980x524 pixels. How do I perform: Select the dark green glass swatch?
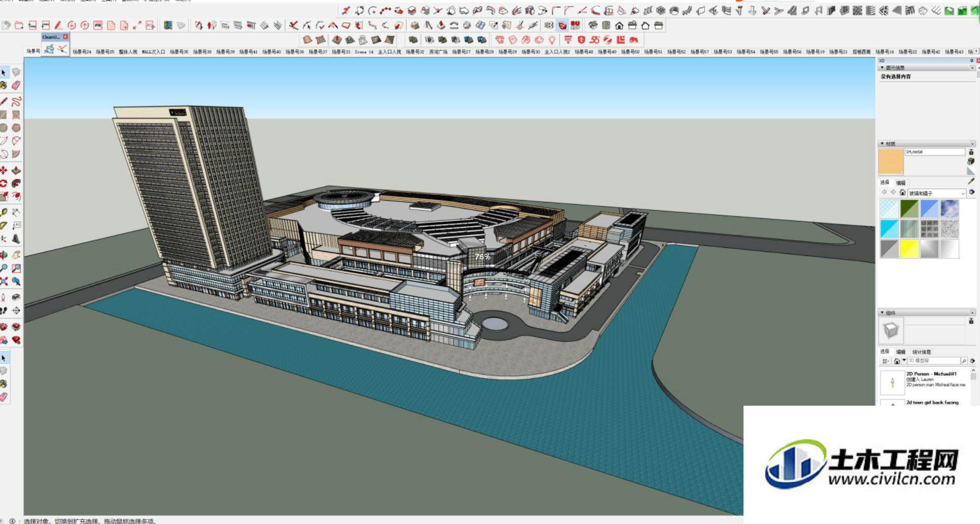pyautogui.click(x=909, y=208)
